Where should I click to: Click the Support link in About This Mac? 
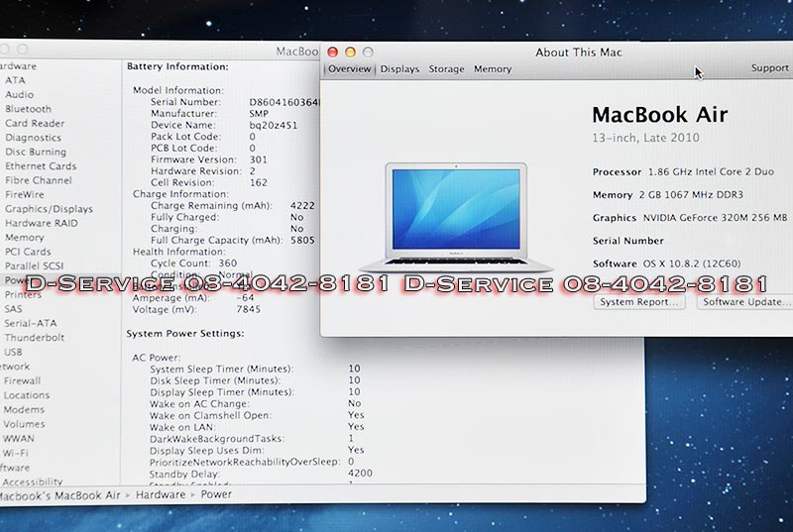pos(770,67)
